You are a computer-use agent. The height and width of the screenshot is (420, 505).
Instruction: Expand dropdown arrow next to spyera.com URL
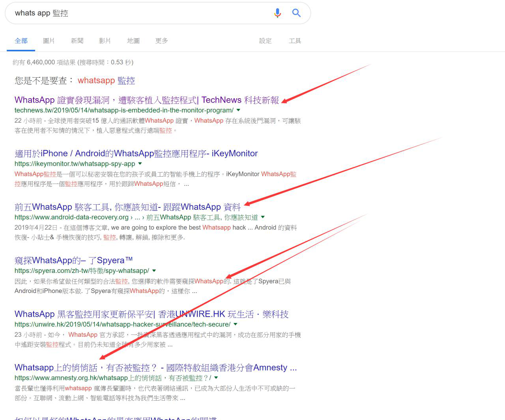point(154,271)
